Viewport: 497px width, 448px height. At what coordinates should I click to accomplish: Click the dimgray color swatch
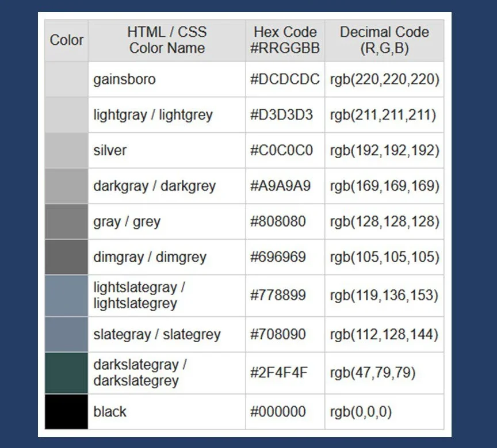66,257
